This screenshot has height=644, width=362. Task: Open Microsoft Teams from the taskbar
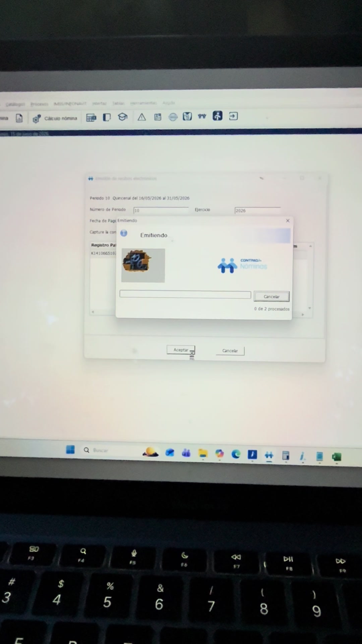186,453
